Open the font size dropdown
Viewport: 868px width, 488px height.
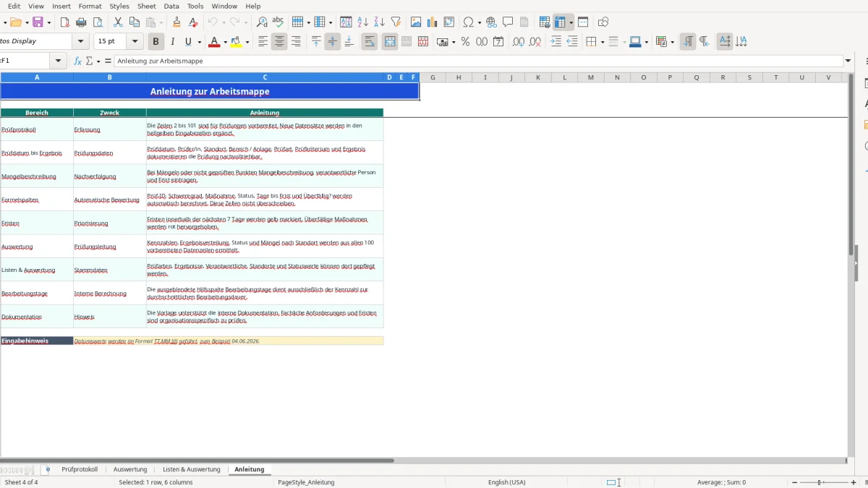tap(135, 42)
